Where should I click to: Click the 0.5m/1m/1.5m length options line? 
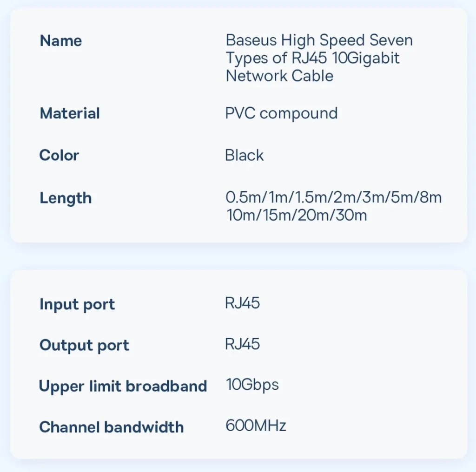(x=334, y=197)
